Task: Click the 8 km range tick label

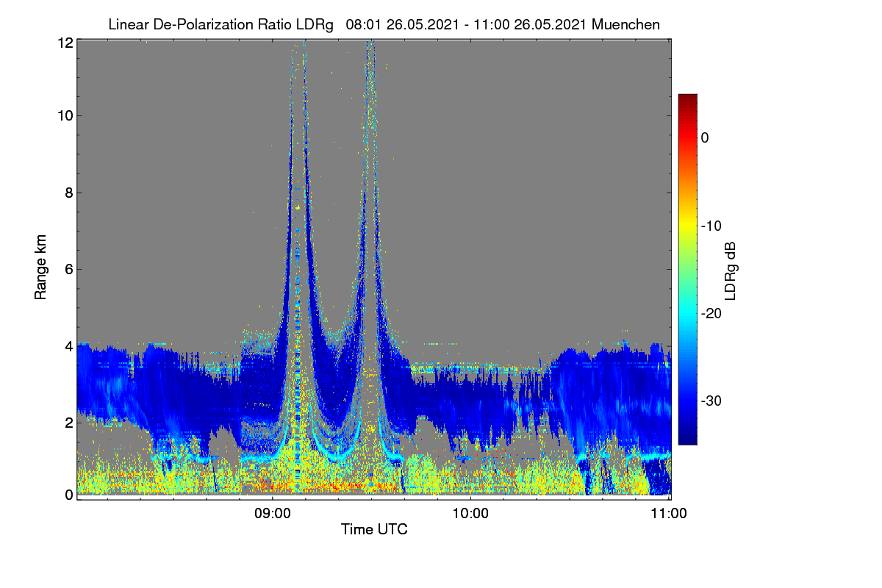Action: coord(68,193)
